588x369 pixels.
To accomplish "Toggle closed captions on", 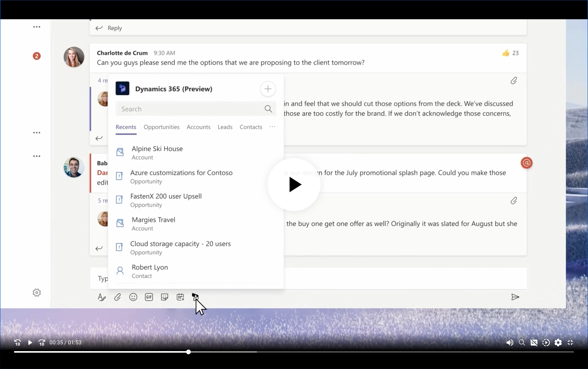I will tap(534, 343).
